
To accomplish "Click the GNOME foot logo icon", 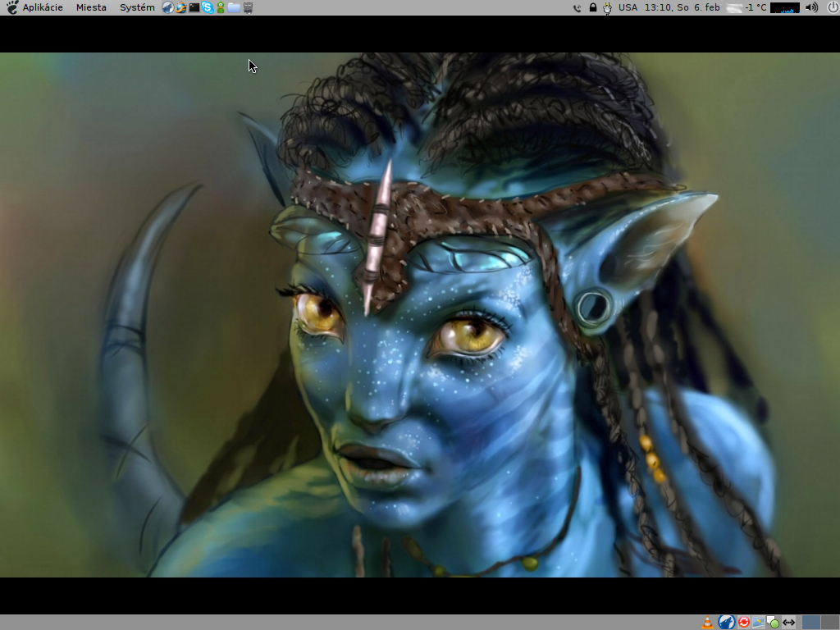I will (x=11, y=7).
